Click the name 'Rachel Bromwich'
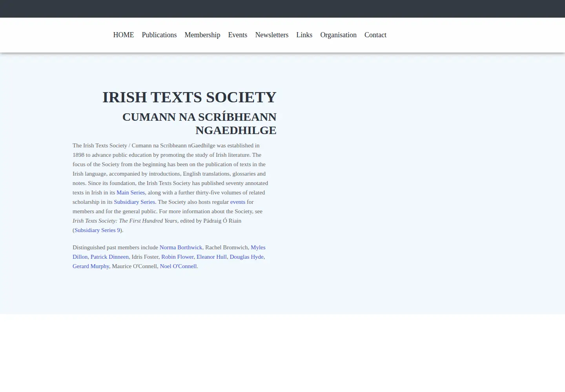This screenshot has height=392, width=565. [227, 247]
